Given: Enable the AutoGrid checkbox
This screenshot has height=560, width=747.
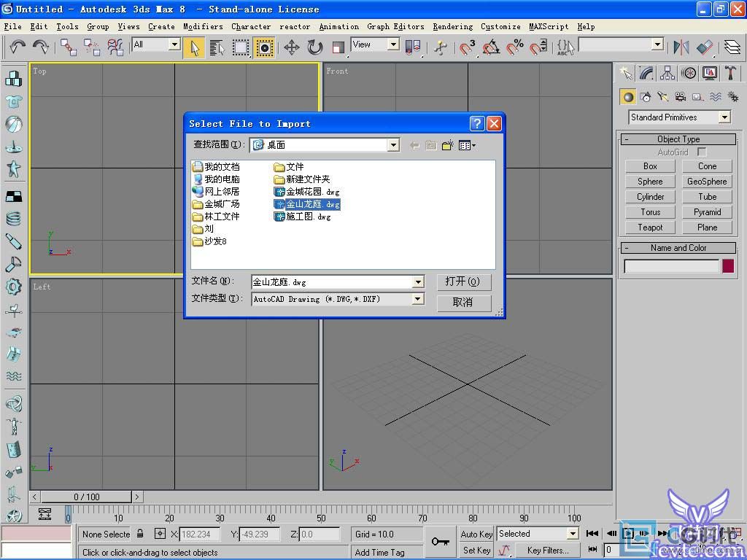Looking at the screenshot, I should click(701, 152).
